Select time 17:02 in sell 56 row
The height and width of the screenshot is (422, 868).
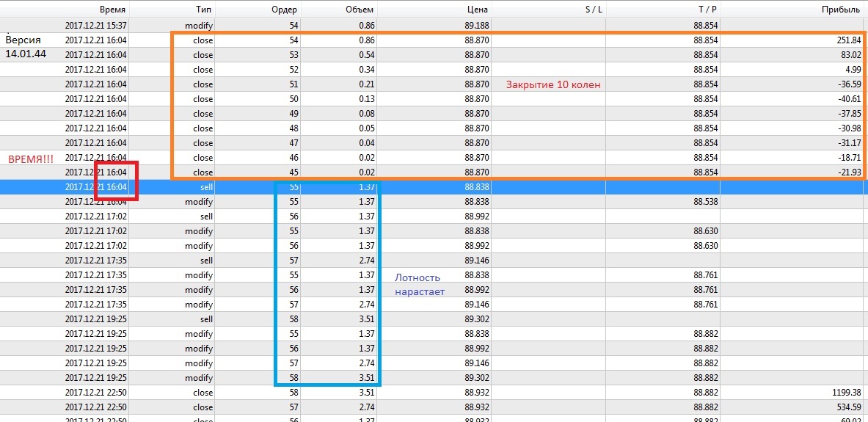pyautogui.click(x=96, y=216)
